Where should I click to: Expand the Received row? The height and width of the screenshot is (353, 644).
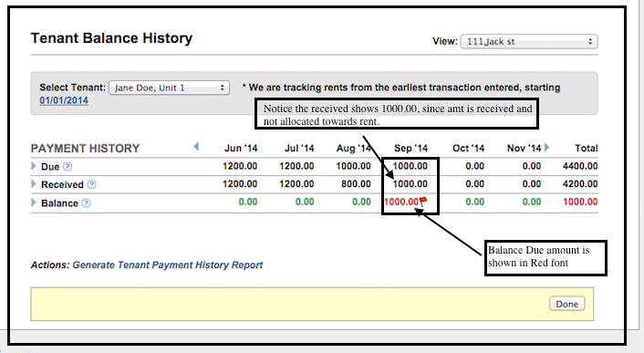tap(34, 184)
